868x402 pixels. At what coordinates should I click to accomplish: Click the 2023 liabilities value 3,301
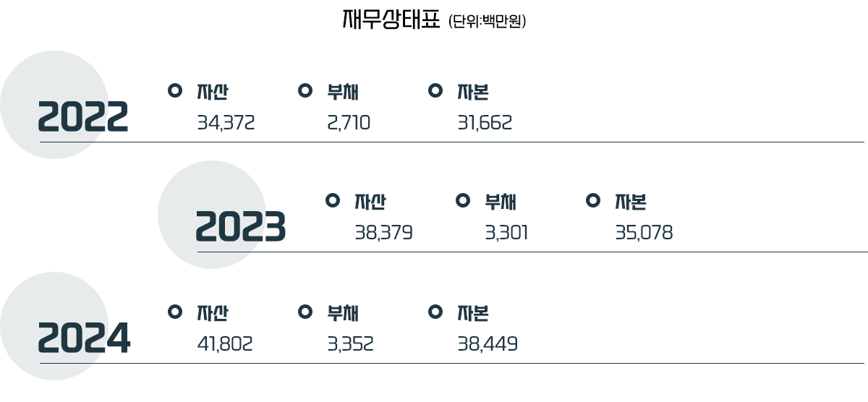(506, 233)
